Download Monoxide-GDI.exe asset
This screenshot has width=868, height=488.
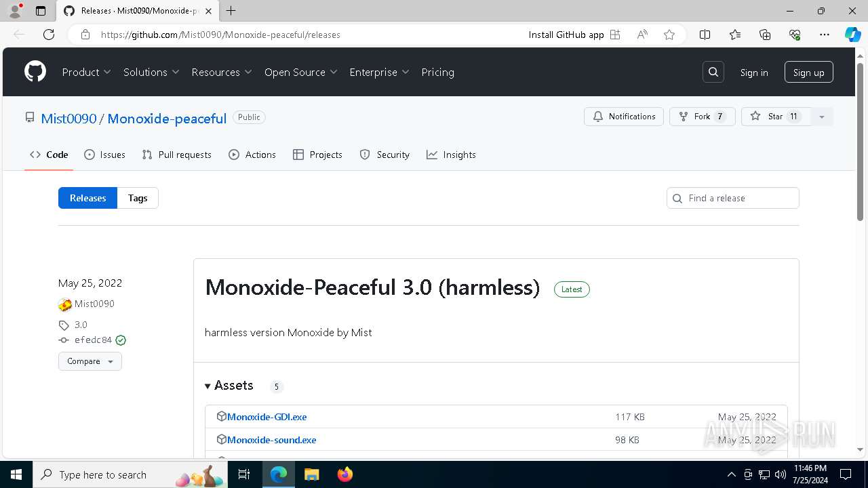point(267,417)
